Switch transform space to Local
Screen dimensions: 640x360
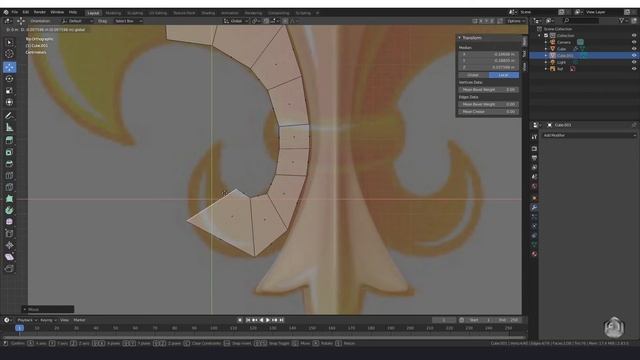[504, 75]
